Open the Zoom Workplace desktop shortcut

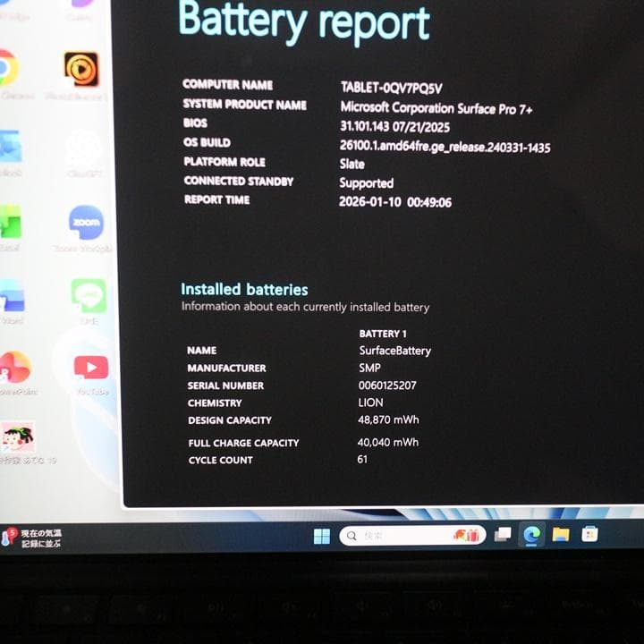click(x=86, y=222)
